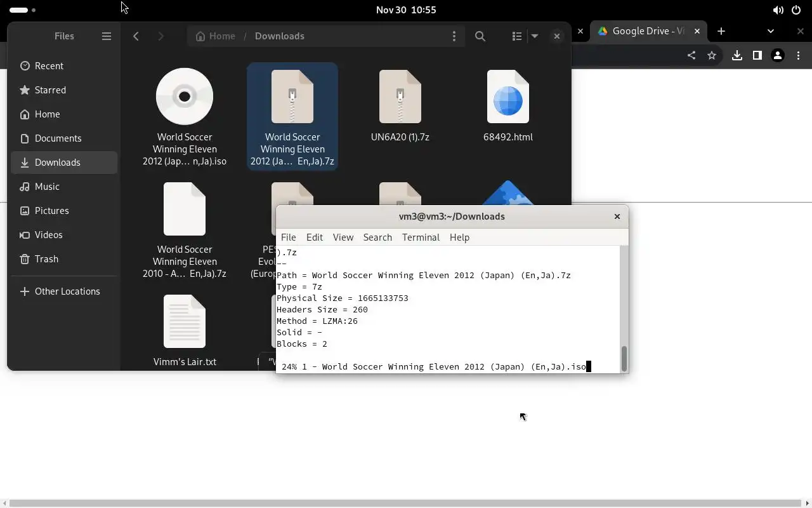This screenshot has height=508, width=812.
Task: Select Downloads in Files sidebar
Action: 64,163
